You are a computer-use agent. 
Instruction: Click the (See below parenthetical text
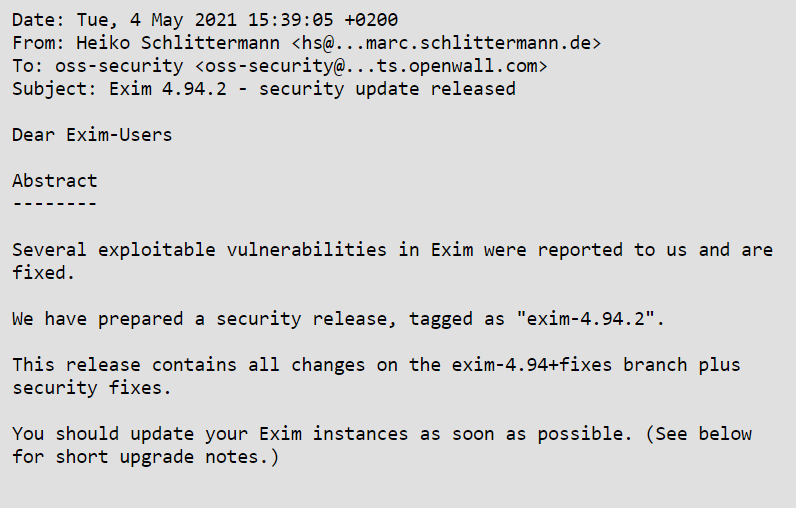click(699, 434)
